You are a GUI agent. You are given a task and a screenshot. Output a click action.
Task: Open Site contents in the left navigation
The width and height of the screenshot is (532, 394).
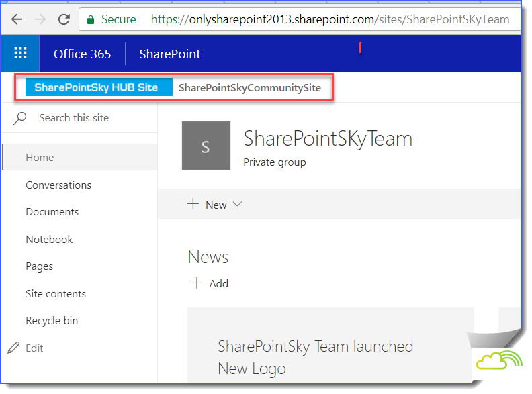click(x=56, y=293)
